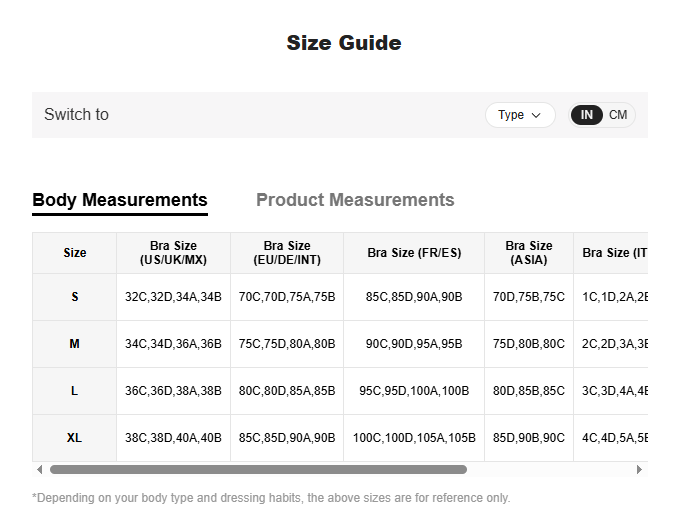Select the Body Measurements tab
The height and width of the screenshot is (519, 679).
120,200
